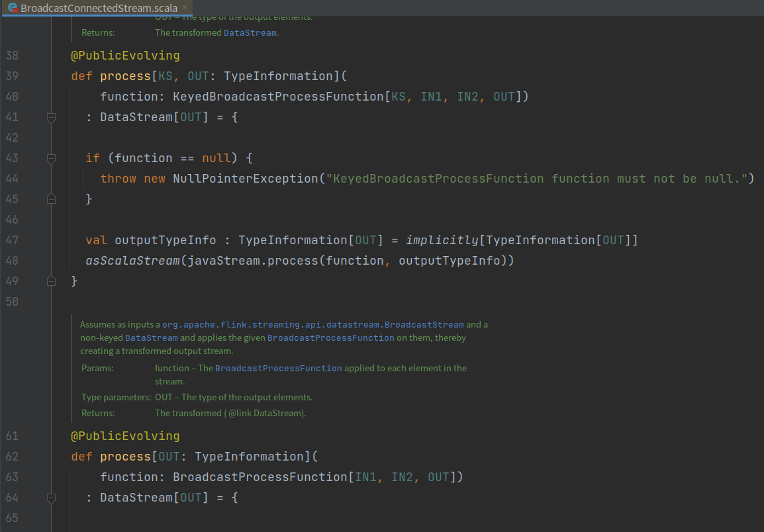Click fold end marker on line 45
Image resolution: width=764 pixels, height=532 pixels.
pos(51,199)
